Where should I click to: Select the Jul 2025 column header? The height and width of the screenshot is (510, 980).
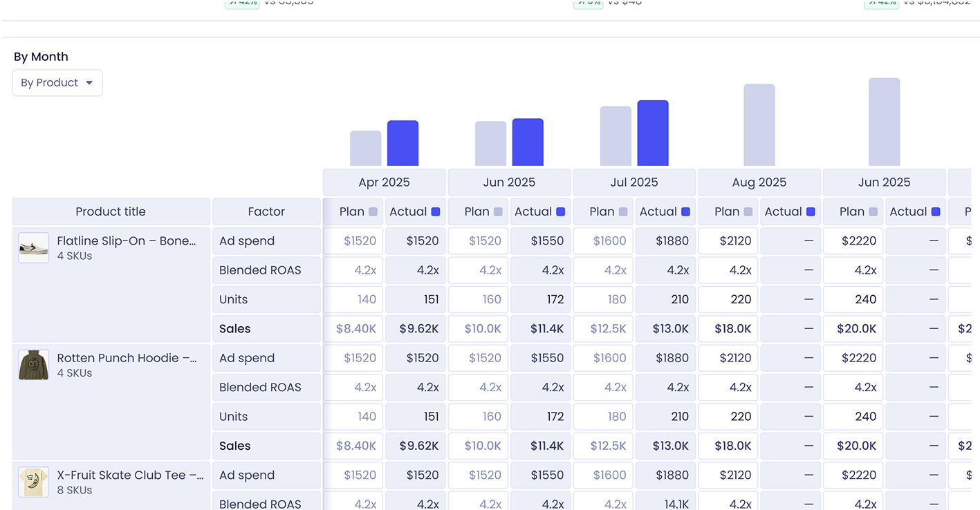pyautogui.click(x=634, y=182)
